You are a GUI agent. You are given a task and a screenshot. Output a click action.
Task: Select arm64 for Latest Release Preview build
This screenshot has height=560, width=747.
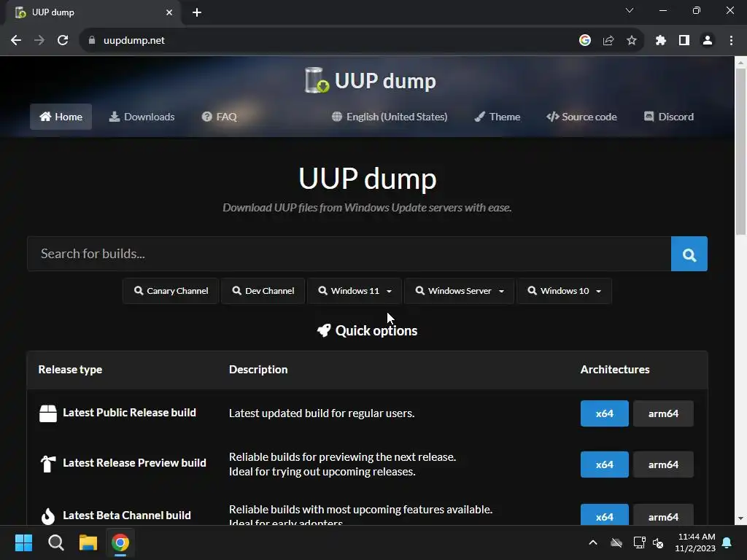(663, 464)
